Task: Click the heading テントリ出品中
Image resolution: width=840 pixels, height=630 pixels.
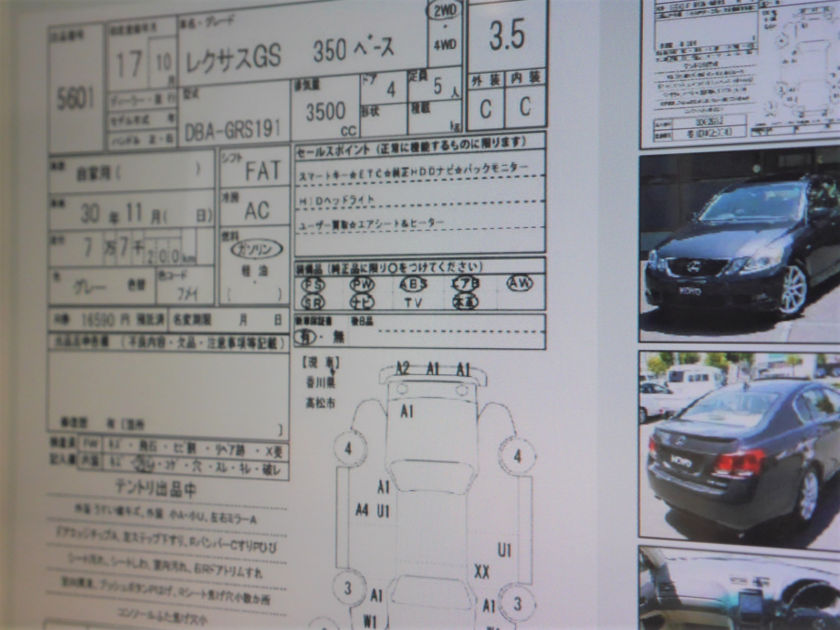Action: pyautogui.click(x=155, y=489)
